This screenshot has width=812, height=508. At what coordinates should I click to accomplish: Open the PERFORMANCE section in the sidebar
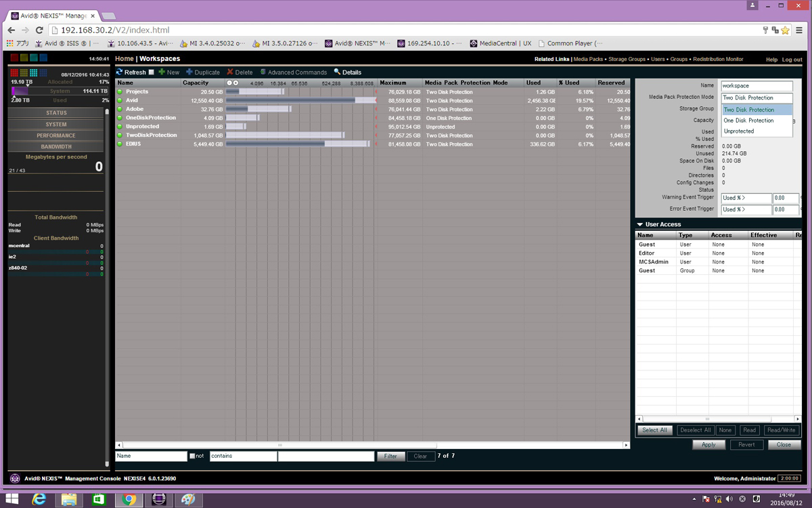coord(56,135)
